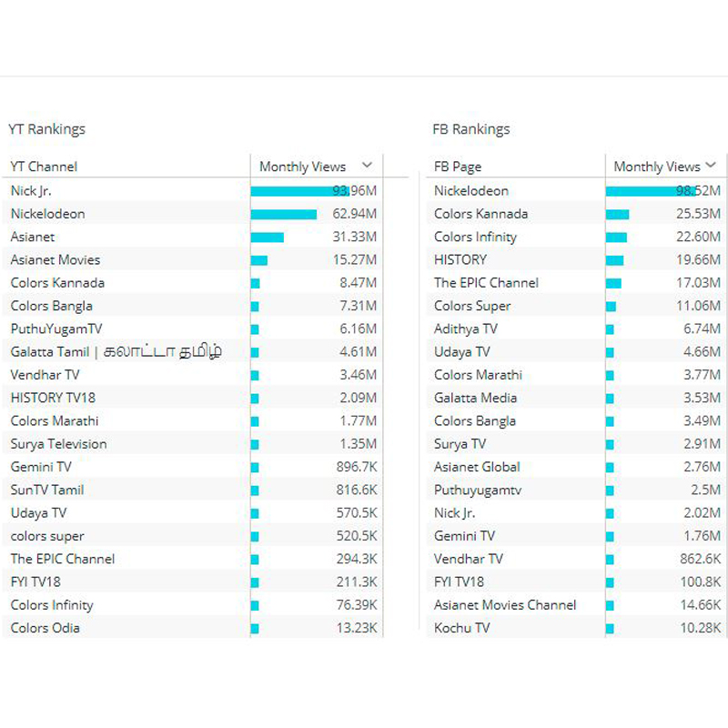This screenshot has width=728, height=728.
Task: Select the Nick Jr. row in YT Rankings
Action: click(x=29, y=190)
